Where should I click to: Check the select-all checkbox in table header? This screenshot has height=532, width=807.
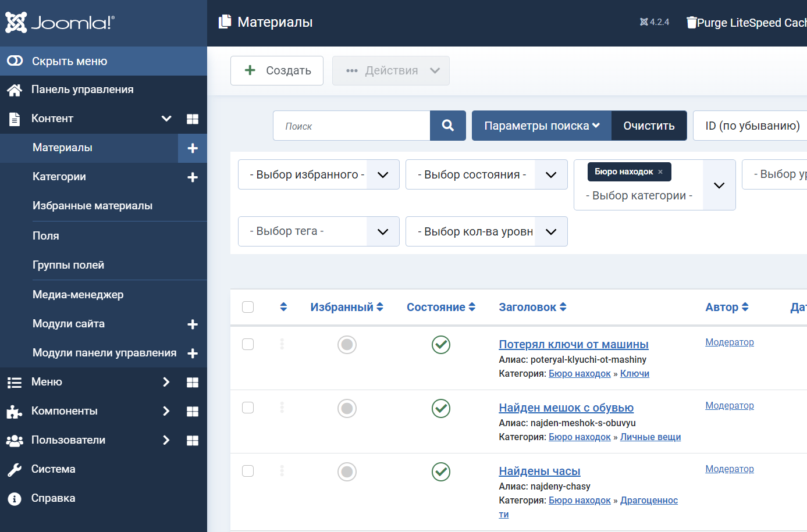click(248, 307)
